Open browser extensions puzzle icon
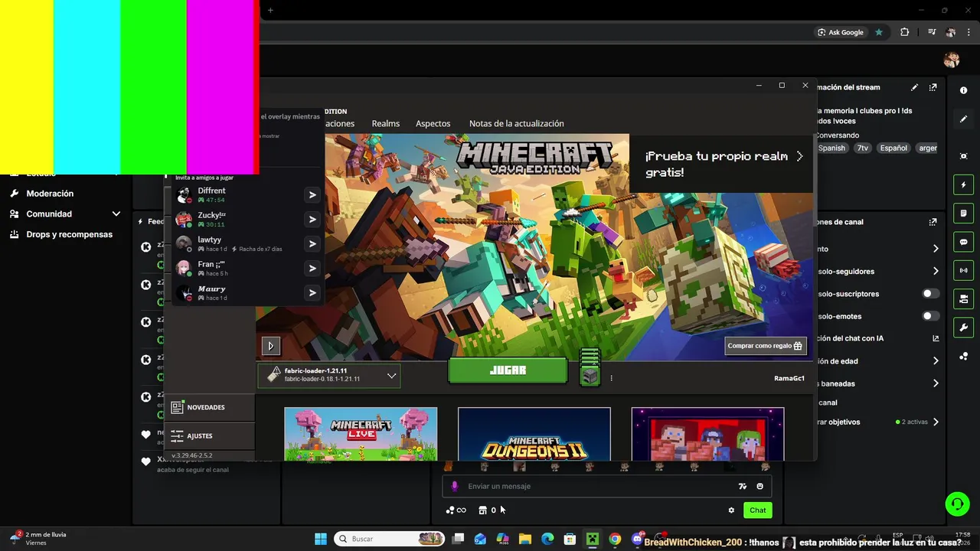 click(x=904, y=32)
